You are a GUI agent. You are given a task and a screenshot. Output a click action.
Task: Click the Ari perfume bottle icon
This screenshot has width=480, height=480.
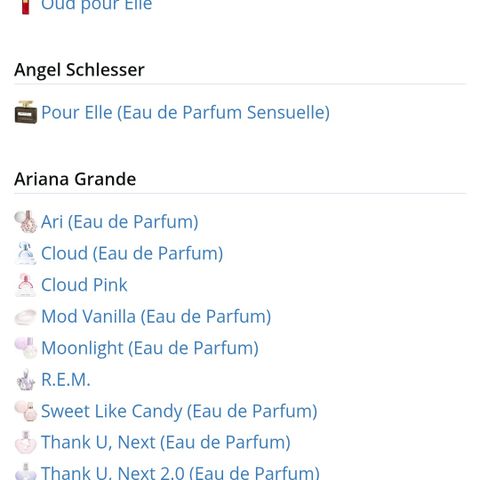26,221
